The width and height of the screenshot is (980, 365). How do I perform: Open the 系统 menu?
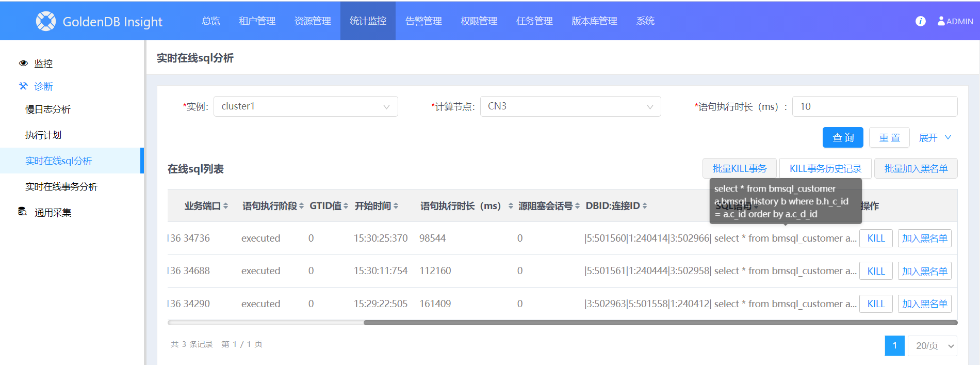[x=645, y=21]
